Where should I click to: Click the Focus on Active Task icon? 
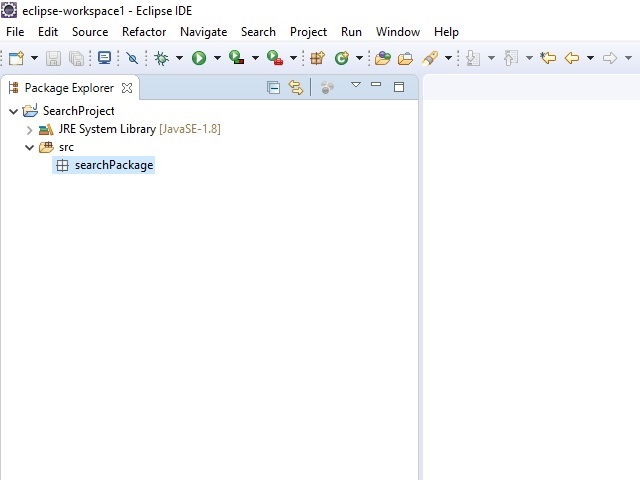click(x=327, y=87)
